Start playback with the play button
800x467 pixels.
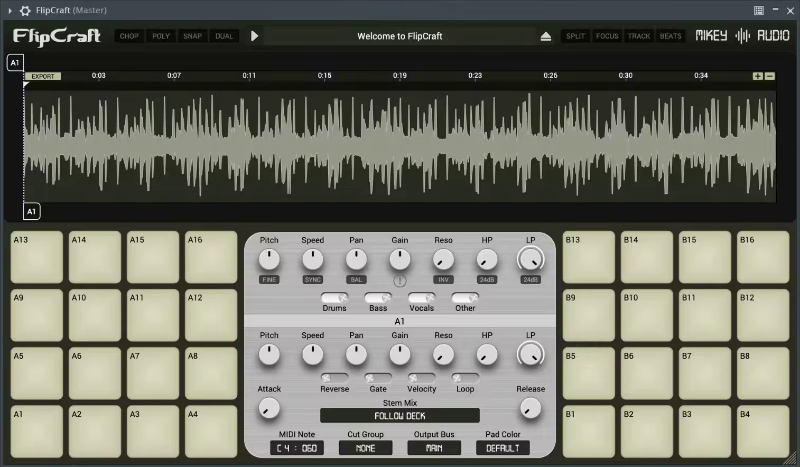coord(255,36)
